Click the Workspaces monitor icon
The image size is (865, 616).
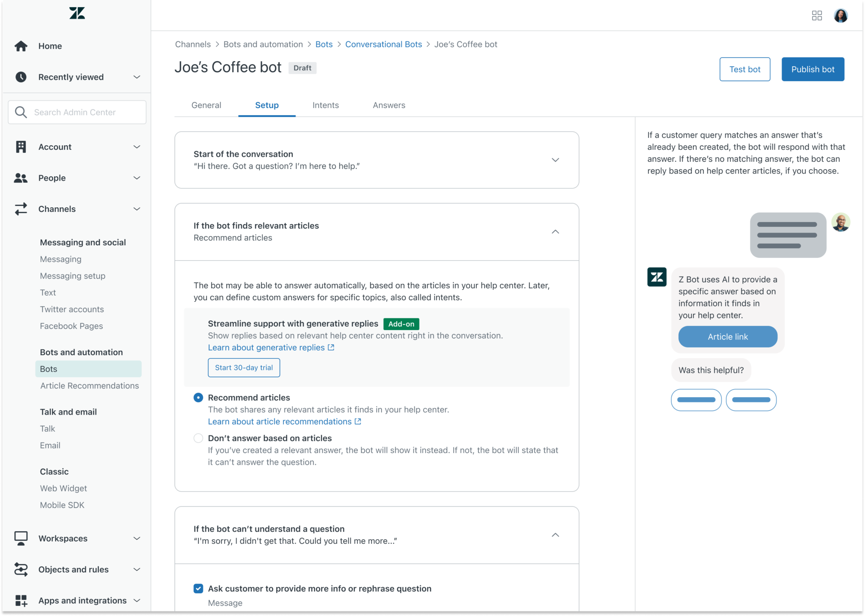21,538
